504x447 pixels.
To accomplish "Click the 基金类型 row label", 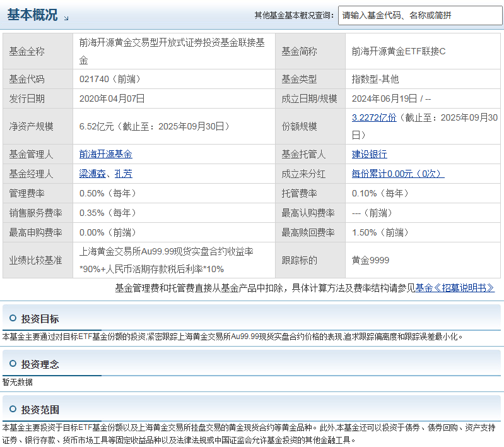I will 299,79.
